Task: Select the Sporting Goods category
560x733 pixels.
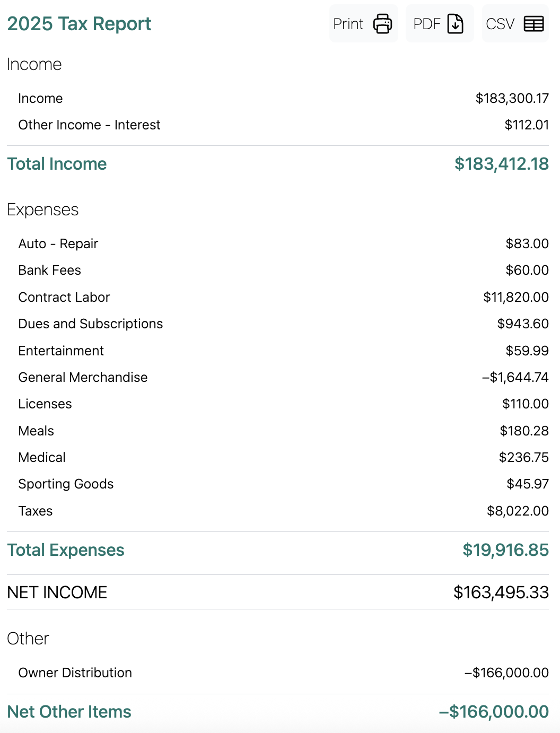Action: (x=66, y=484)
